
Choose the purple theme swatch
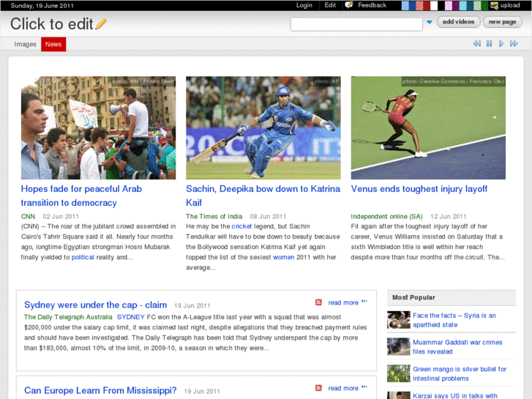point(456,5)
